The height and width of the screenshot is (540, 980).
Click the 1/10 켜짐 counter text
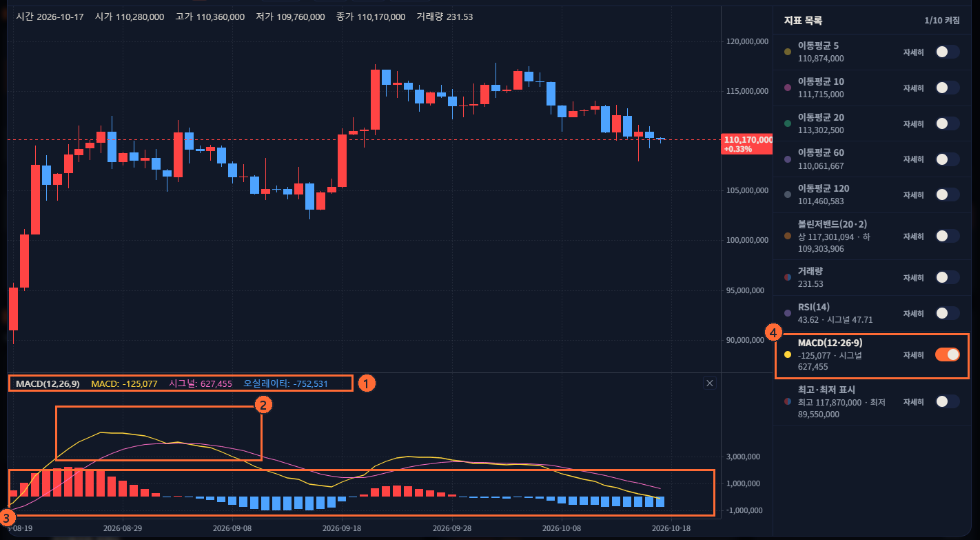[x=942, y=21]
